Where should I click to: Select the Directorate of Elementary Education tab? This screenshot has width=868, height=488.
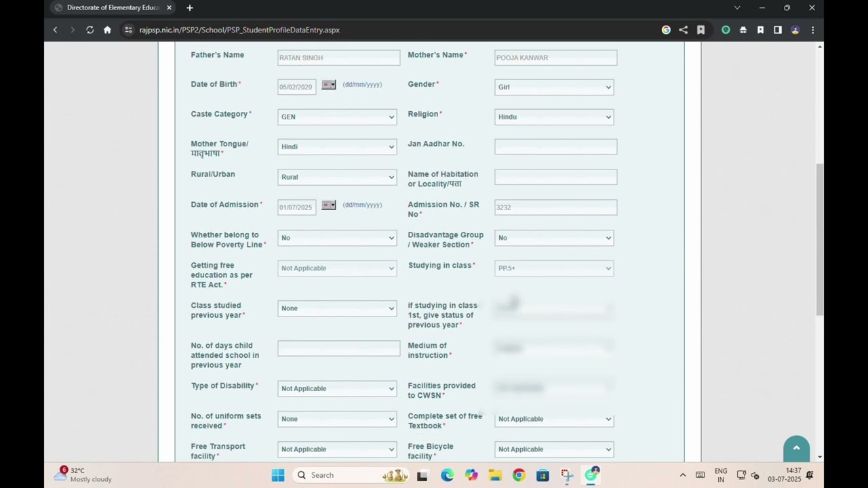pos(113,7)
